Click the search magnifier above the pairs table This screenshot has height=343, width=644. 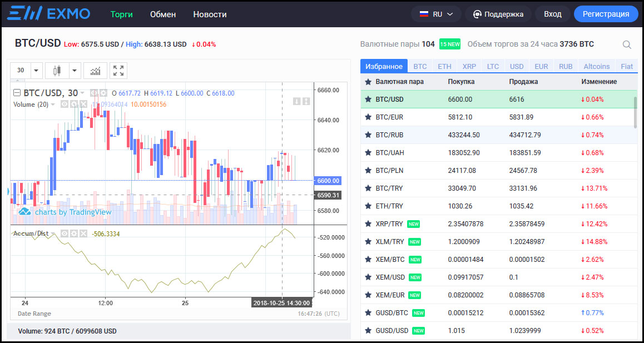click(627, 44)
